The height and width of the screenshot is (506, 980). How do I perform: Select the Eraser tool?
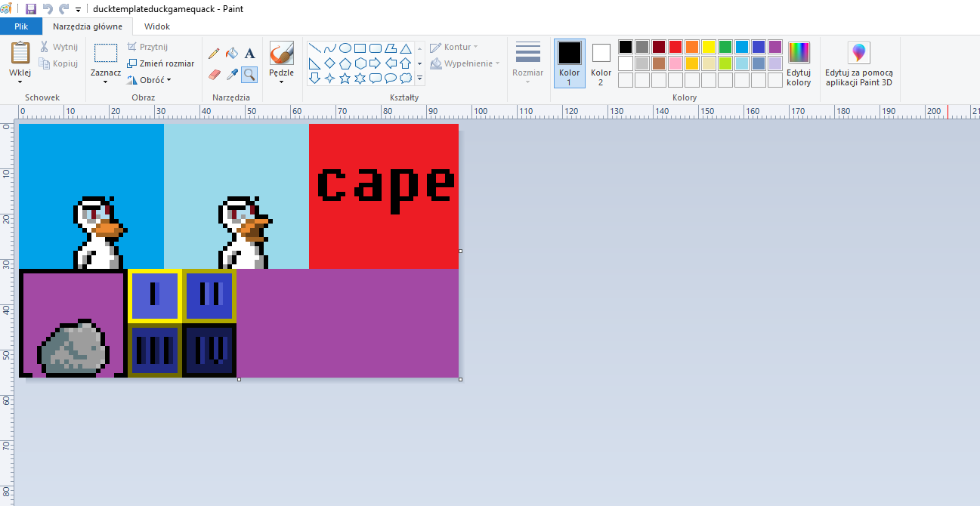pyautogui.click(x=214, y=74)
